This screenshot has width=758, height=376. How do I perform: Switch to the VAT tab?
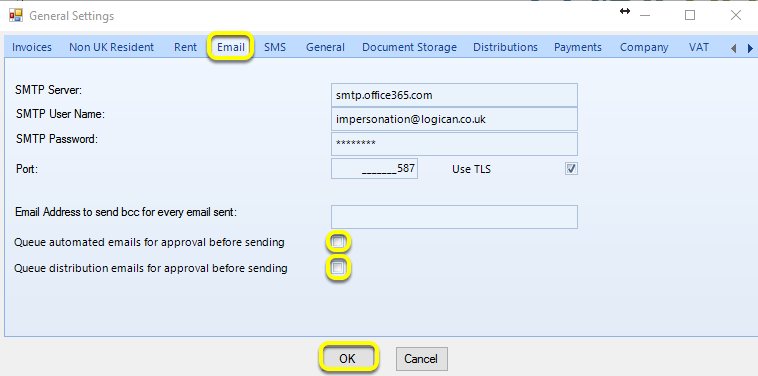699,47
